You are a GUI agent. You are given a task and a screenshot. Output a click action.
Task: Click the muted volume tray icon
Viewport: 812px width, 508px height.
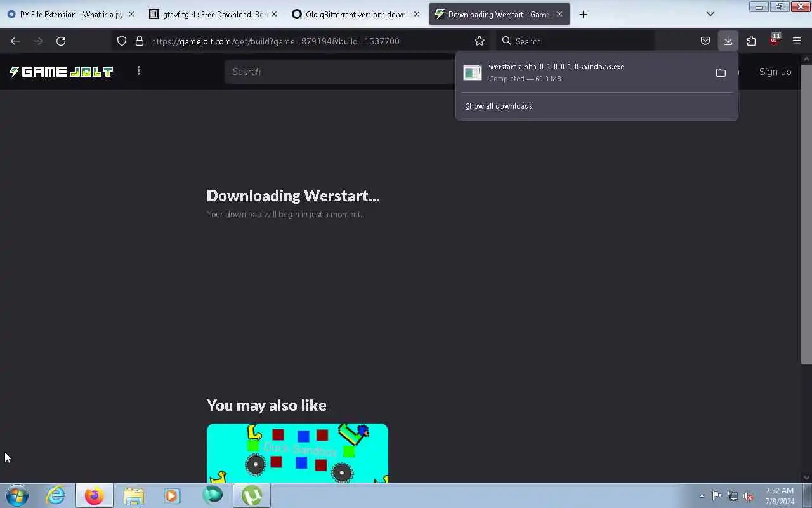(x=749, y=496)
